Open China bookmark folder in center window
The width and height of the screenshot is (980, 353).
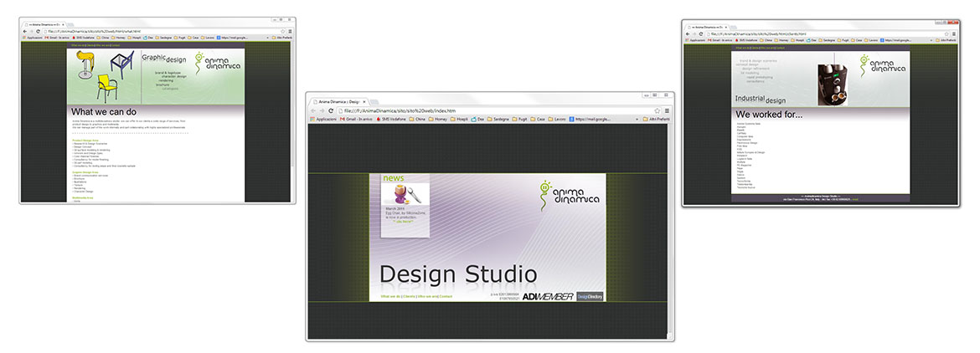tap(417, 119)
